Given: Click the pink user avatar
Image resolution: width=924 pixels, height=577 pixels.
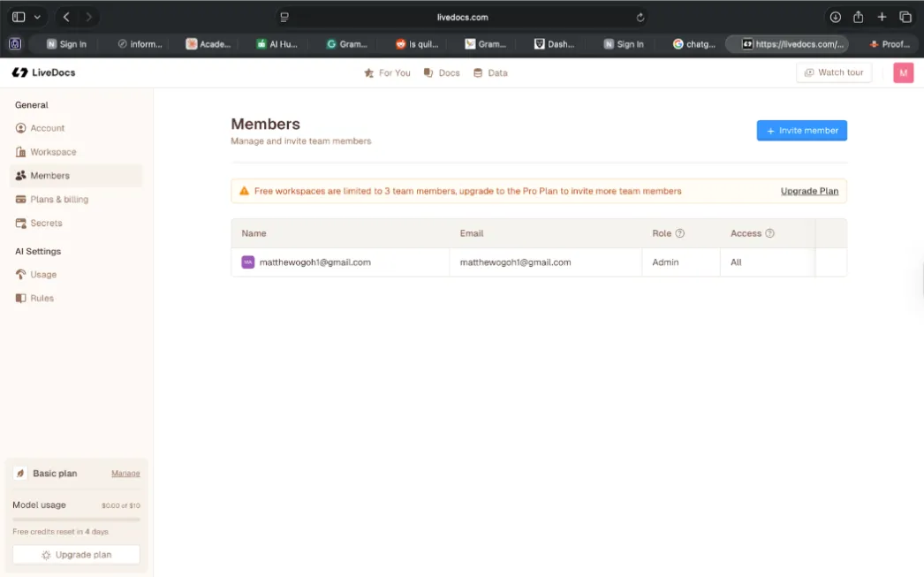Looking at the screenshot, I should (903, 72).
